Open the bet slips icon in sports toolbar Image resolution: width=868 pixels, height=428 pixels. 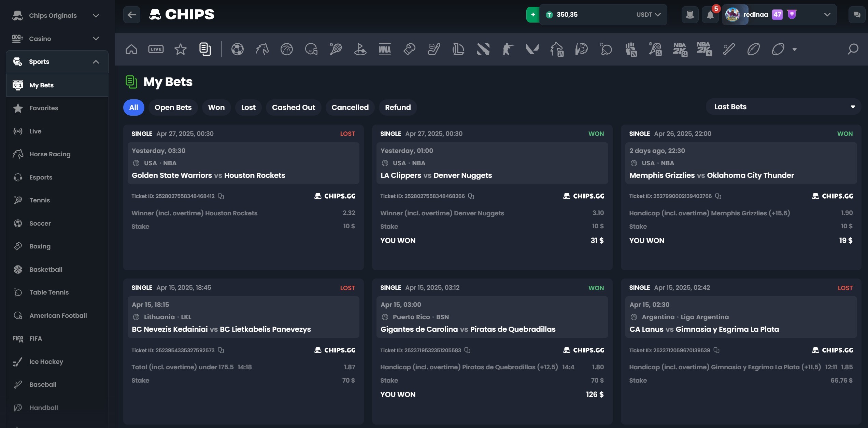(x=205, y=49)
